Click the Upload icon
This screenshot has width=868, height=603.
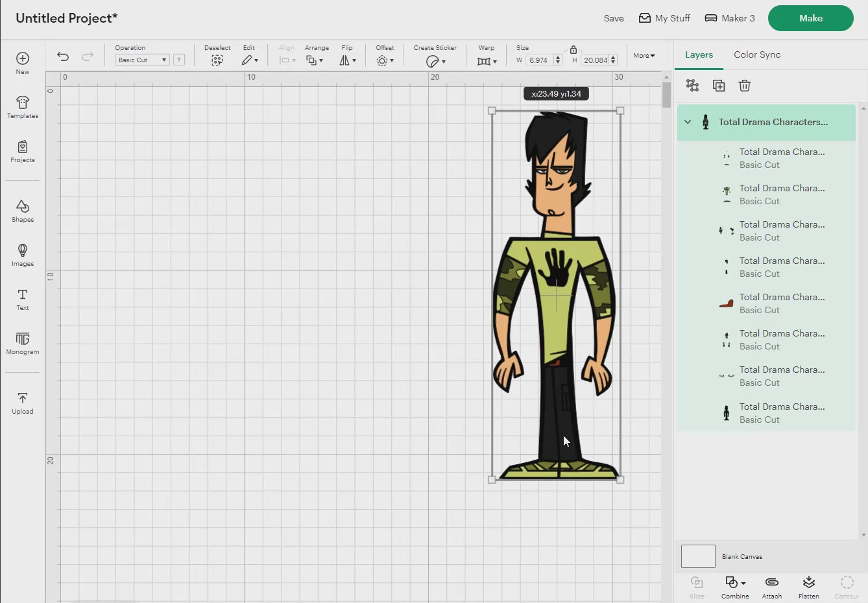pos(23,397)
